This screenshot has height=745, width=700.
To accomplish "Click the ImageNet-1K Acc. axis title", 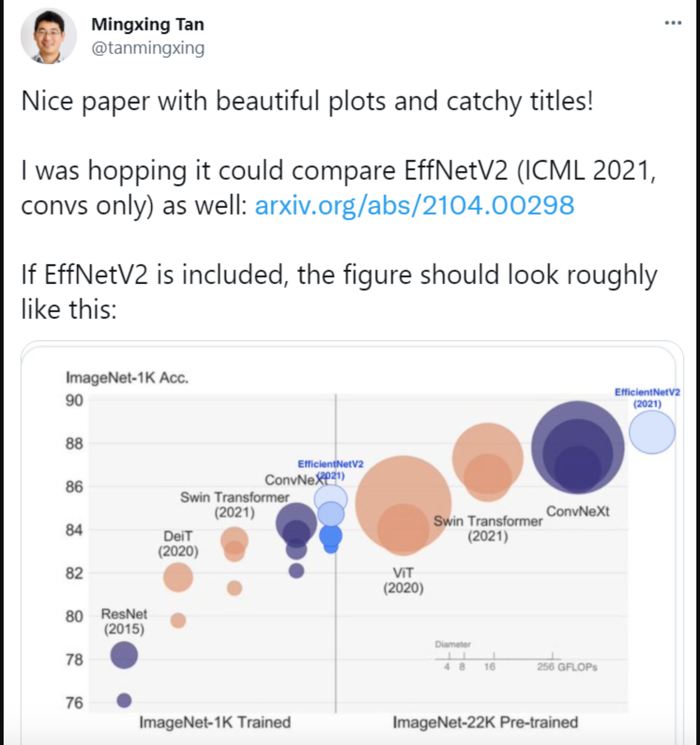I will (127, 377).
